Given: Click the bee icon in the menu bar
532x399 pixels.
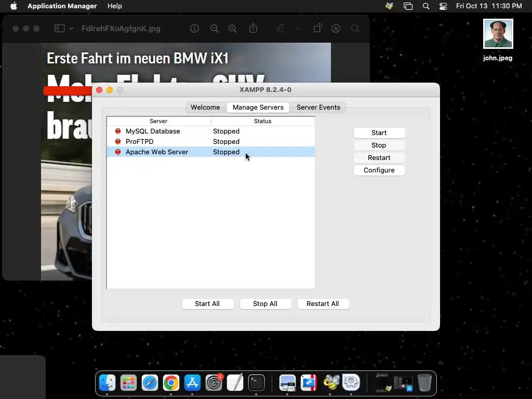Looking at the screenshot, I should [x=389, y=6].
